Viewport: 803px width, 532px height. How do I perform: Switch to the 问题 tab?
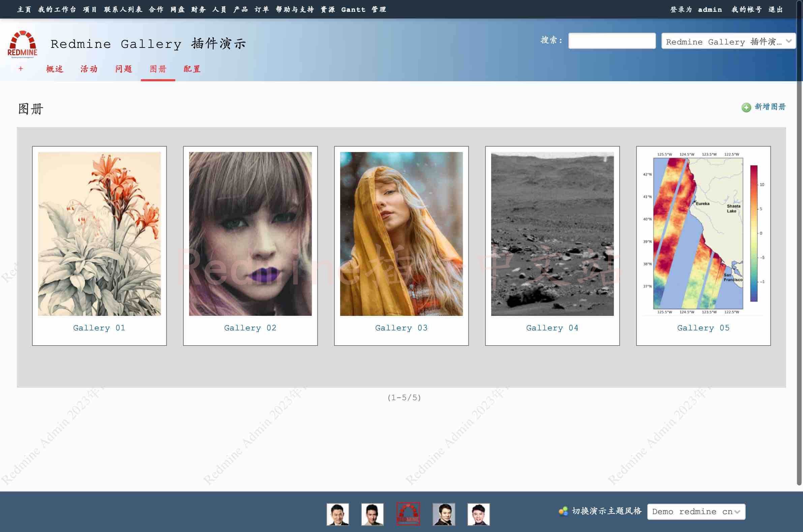pos(123,69)
